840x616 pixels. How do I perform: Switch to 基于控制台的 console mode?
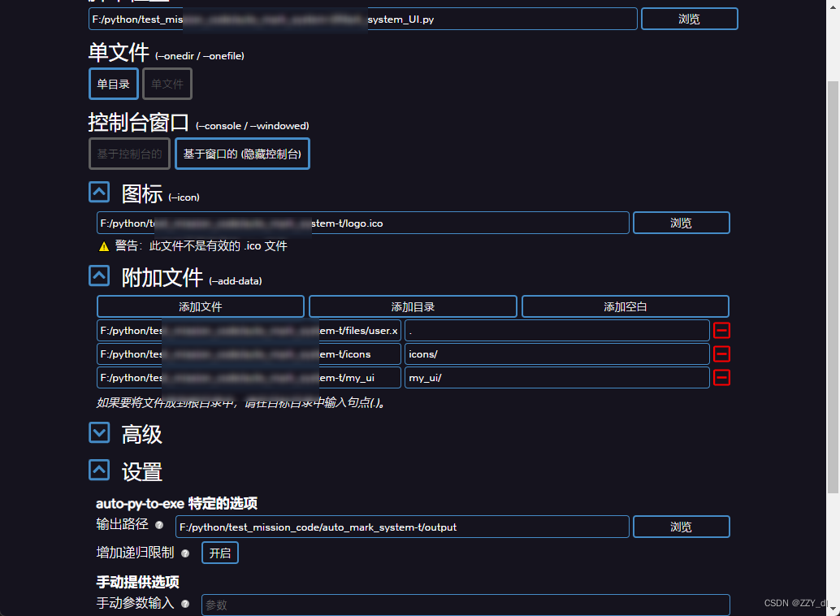[128, 154]
